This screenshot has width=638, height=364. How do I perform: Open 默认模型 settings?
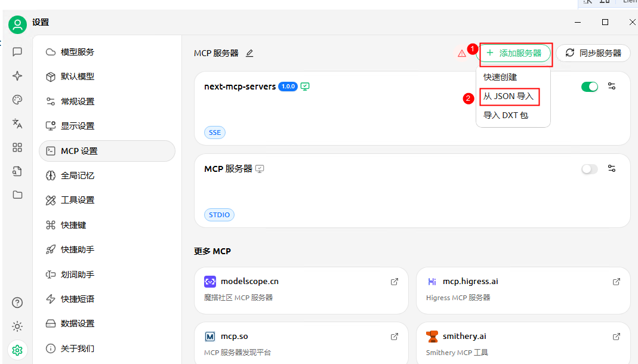pyautogui.click(x=107, y=76)
